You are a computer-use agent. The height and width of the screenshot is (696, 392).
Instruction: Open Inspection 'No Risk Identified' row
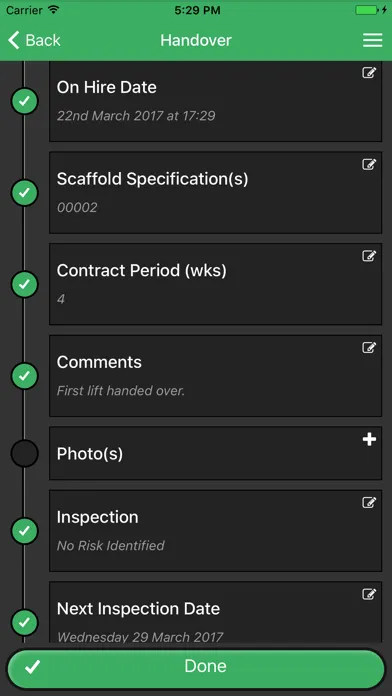point(215,531)
